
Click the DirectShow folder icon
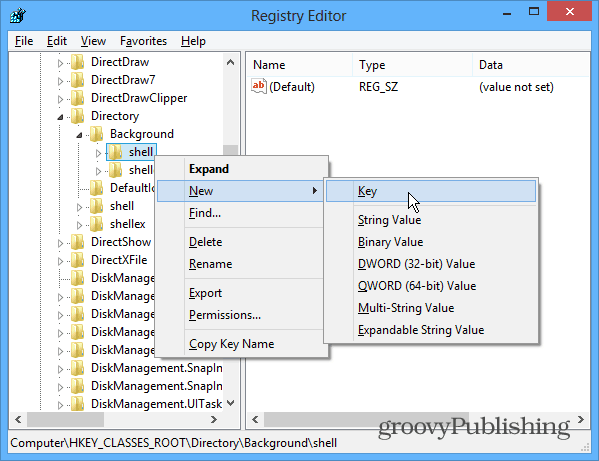point(78,242)
